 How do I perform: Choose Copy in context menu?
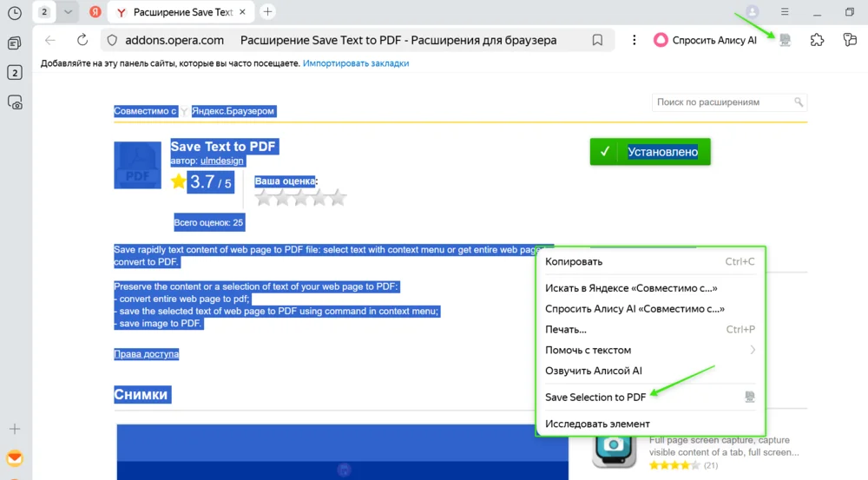click(650, 261)
